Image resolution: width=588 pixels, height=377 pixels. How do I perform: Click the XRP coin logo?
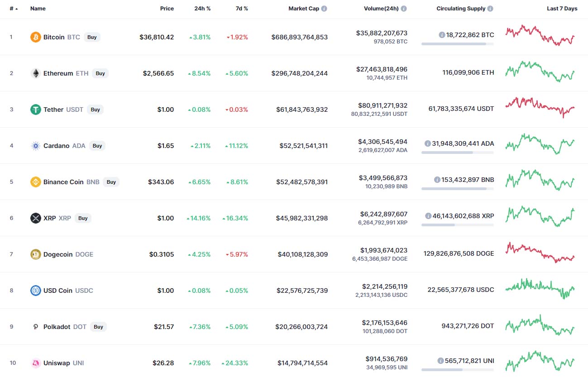(35, 218)
